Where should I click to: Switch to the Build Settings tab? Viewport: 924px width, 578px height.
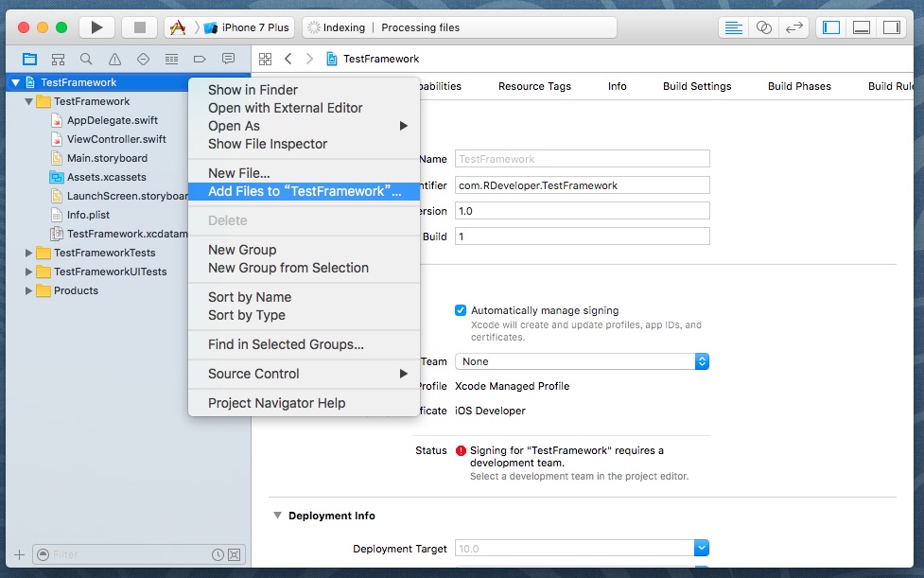(697, 86)
